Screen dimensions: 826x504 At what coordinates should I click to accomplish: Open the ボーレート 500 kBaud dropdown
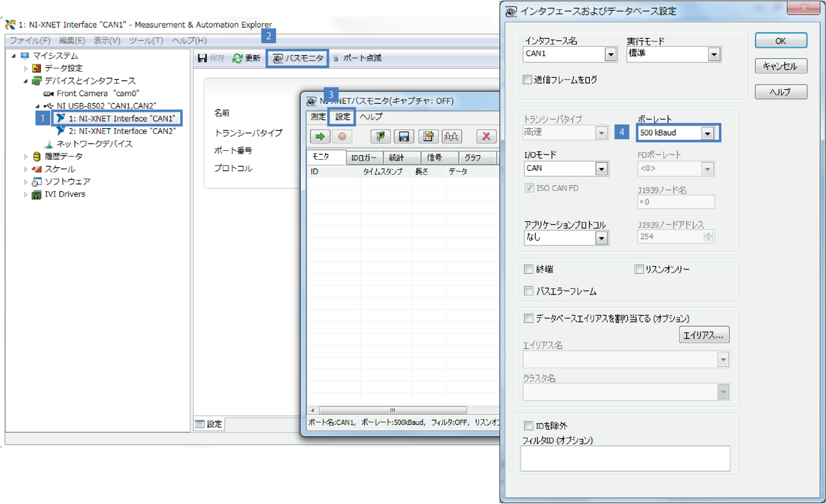(x=707, y=133)
